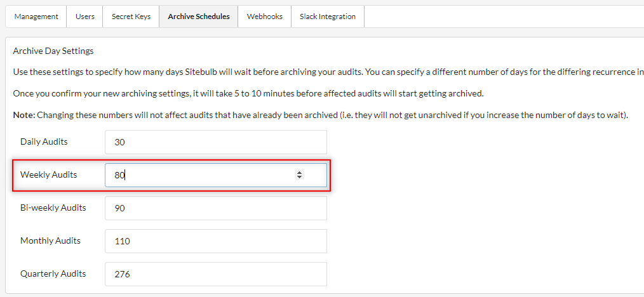
Task: Click the Monthly Audits label
Action: click(x=50, y=241)
